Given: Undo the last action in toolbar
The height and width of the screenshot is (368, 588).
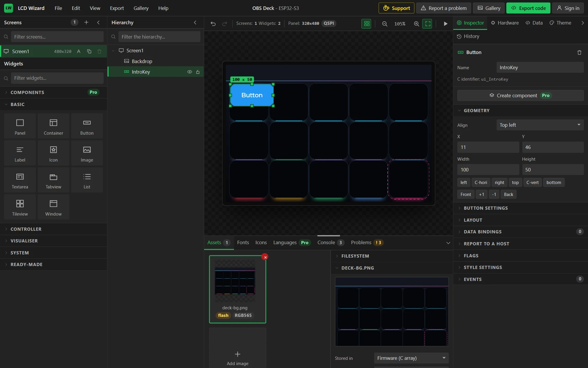Looking at the screenshot, I should click(213, 24).
